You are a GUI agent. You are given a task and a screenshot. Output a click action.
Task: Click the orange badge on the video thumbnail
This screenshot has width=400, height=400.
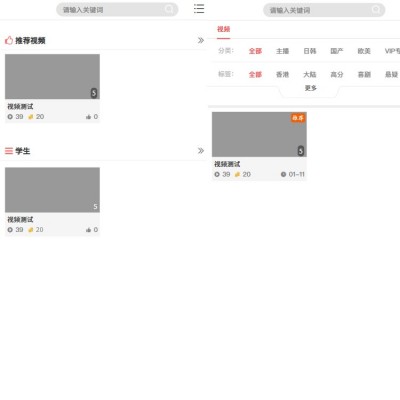tap(298, 118)
